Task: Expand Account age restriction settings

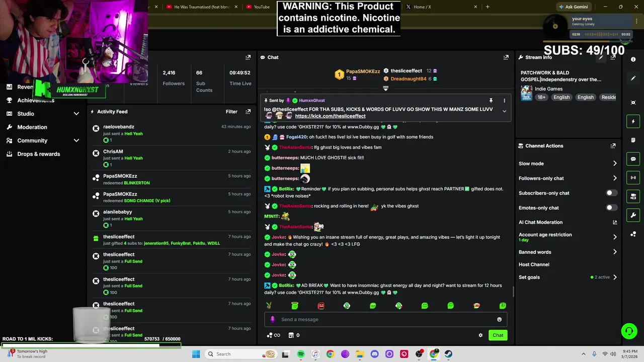Action: tap(615, 237)
